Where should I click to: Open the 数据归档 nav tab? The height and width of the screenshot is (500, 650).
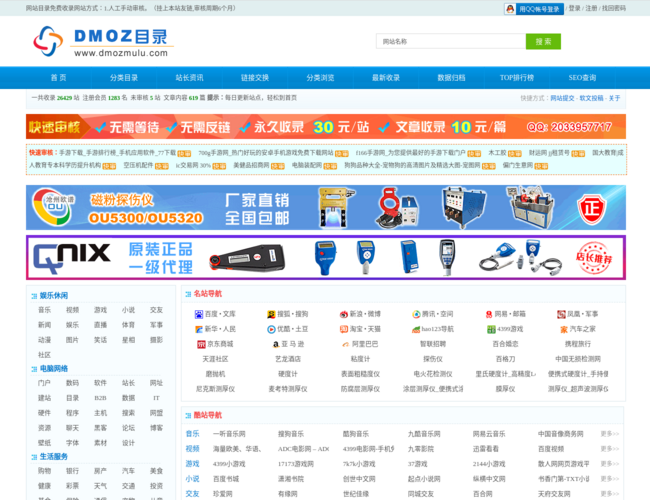451,78
